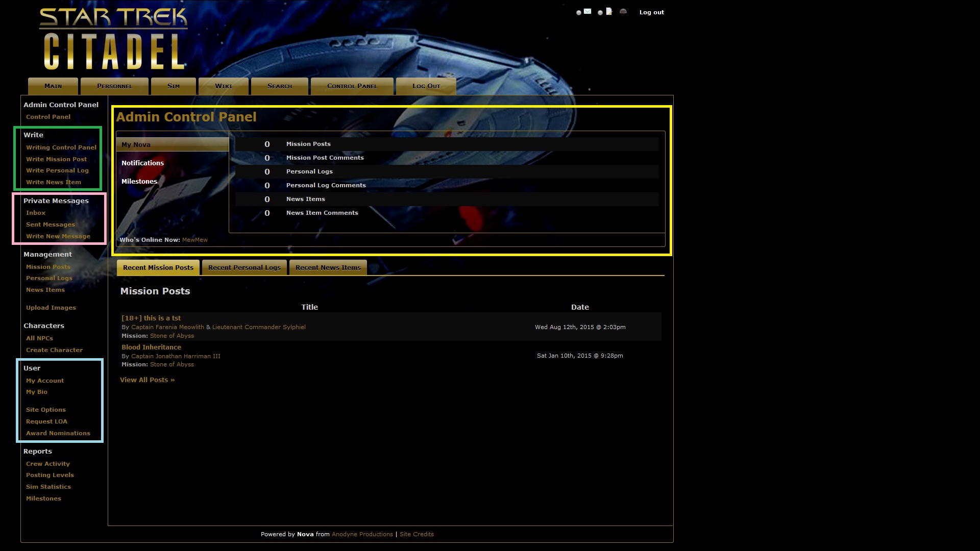
Task: Click the Star Trek Citadel logo
Action: coord(113,39)
